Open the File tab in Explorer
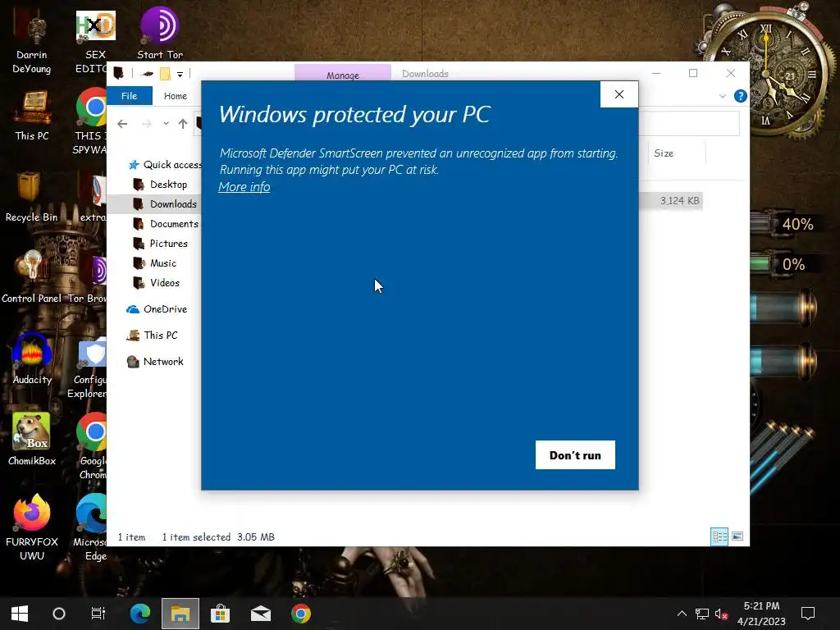Viewport: 840px width, 630px height. coord(129,96)
